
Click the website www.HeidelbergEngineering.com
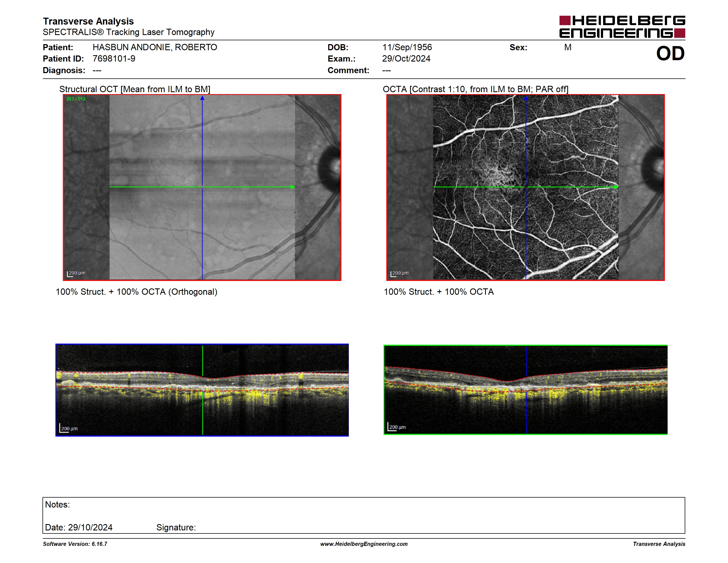364,544
